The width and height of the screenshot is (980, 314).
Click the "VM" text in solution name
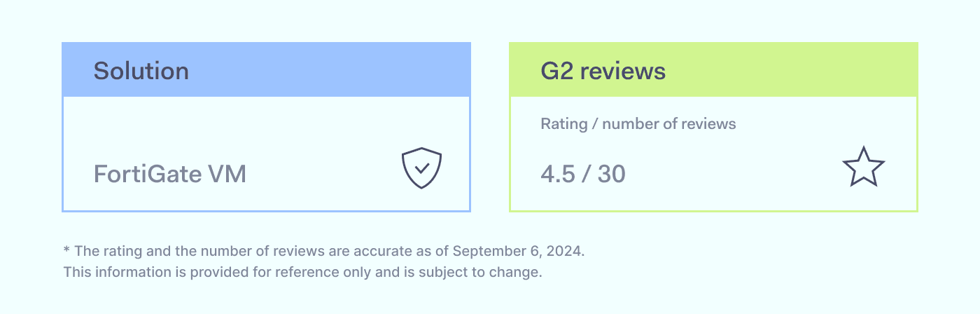(x=228, y=174)
